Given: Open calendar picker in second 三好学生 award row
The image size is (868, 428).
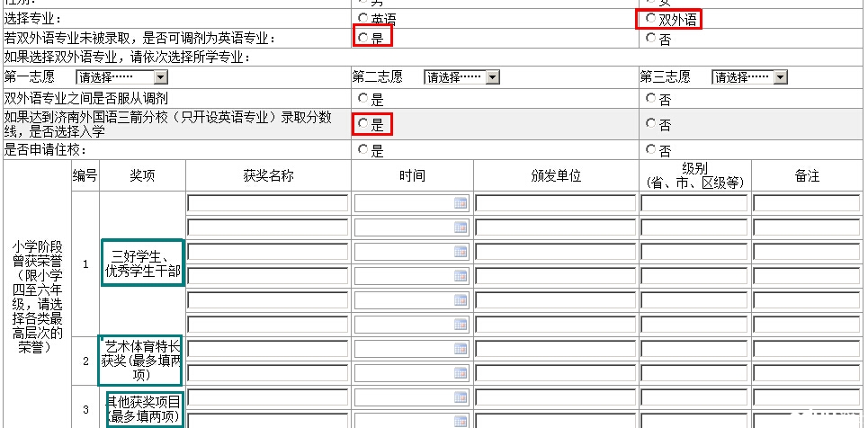Looking at the screenshot, I should 461,227.
